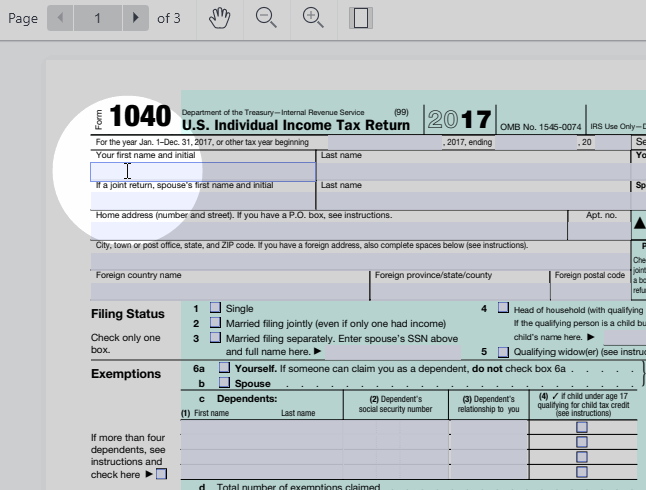Click Your first name and initial field
The width and height of the screenshot is (646, 490).
(x=203, y=172)
